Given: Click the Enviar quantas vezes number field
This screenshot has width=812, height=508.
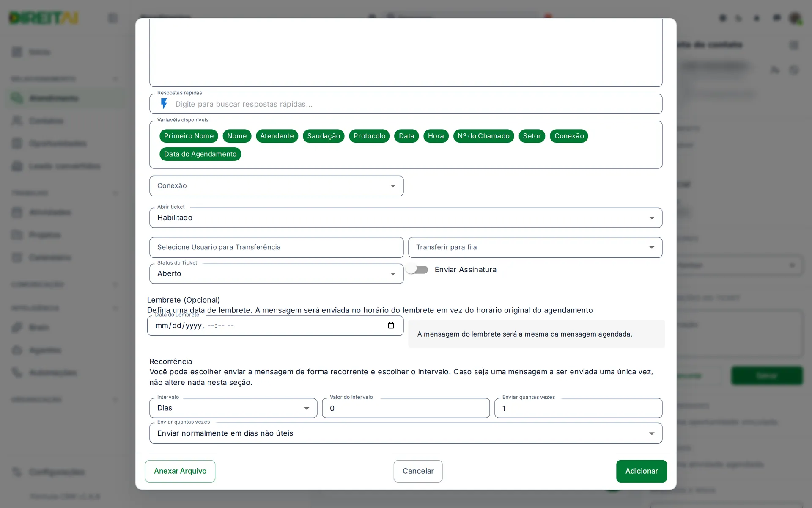Looking at the screenshot, I should [x=578, y=408].
